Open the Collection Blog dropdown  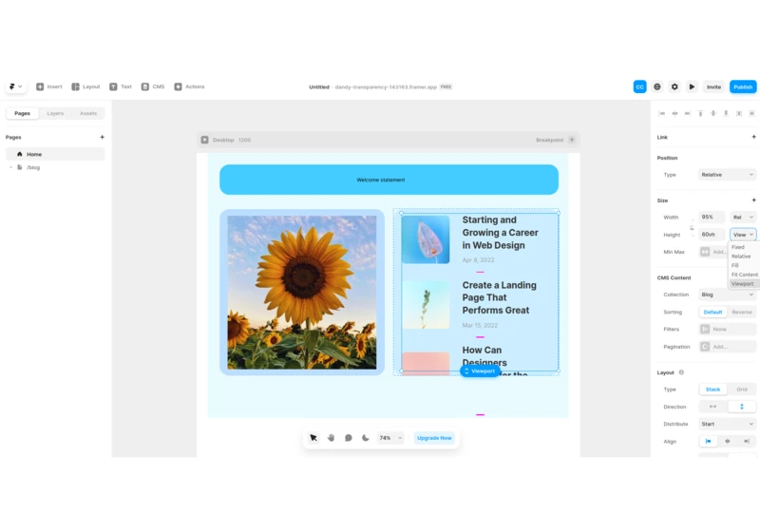727,294
